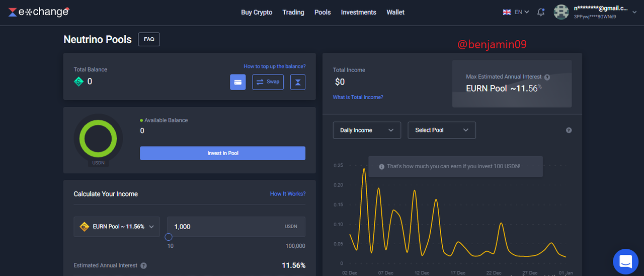Click the 100,000 slider maximum label

[295, 246]
